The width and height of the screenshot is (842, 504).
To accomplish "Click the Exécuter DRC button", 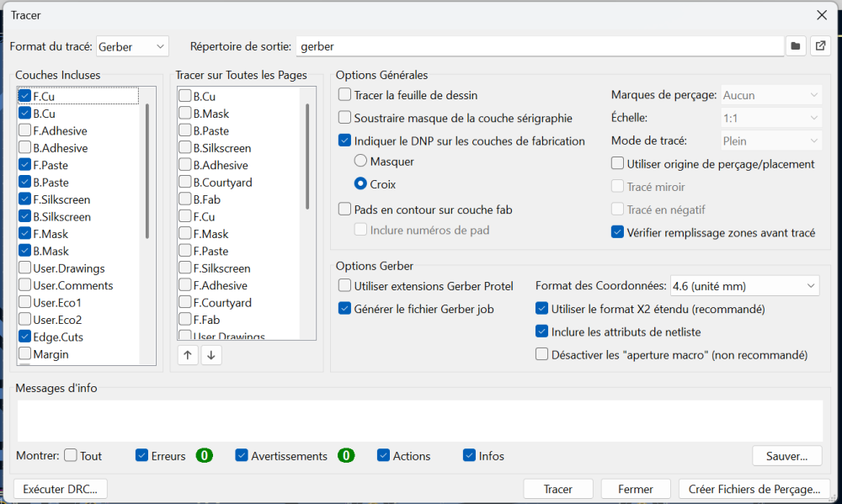I will (x=60, y=489).
